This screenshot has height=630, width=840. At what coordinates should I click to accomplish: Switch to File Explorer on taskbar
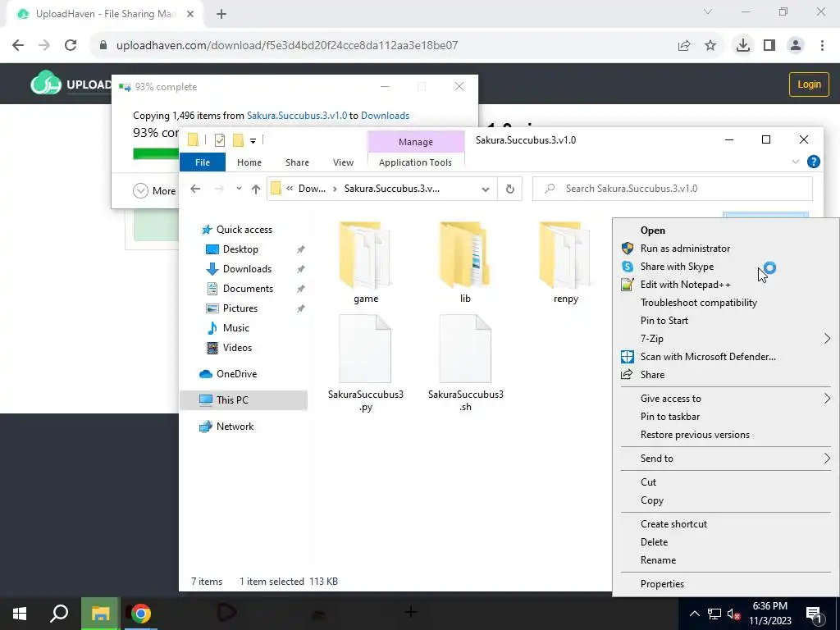click(x=99, y=614)
